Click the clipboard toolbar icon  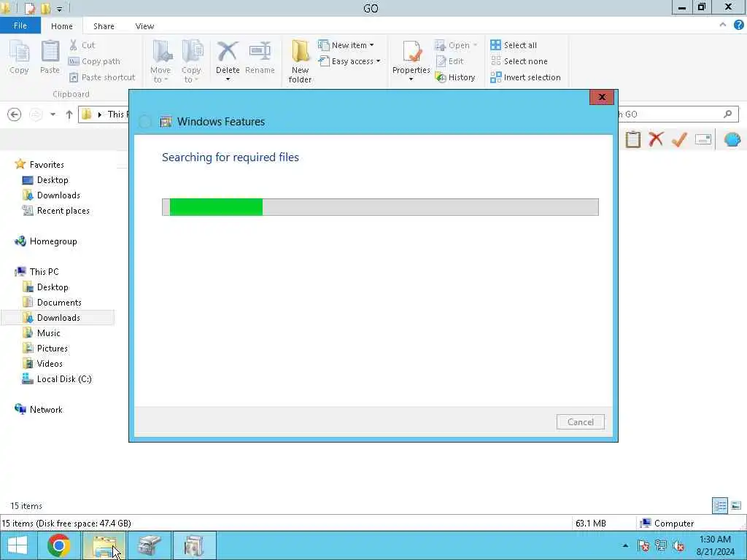tap(633, 139)
